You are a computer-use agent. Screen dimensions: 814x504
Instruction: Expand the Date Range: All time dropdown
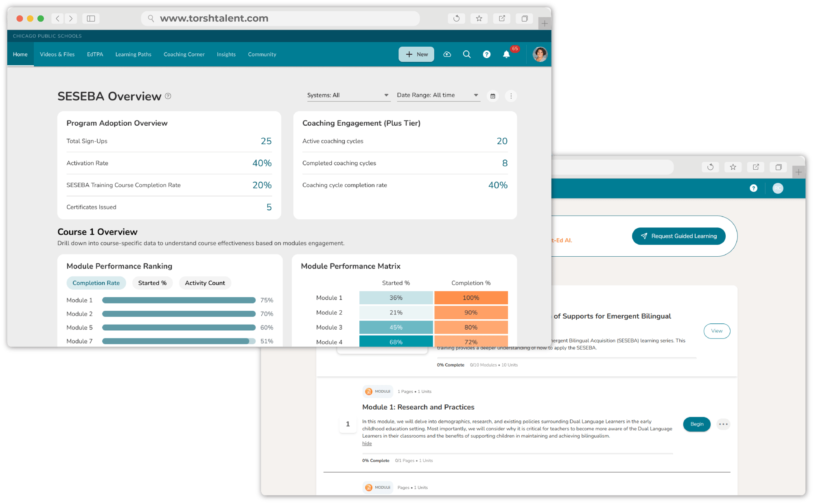438,95
